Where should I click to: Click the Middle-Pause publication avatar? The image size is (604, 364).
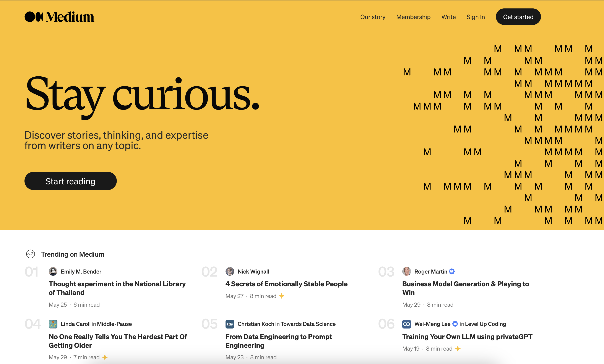pos(53,324)
